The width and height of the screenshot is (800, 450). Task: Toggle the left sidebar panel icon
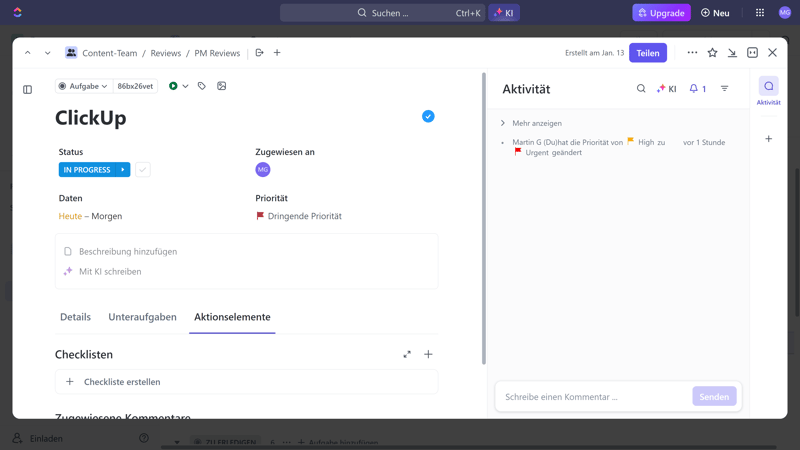[x=28, y=90]
